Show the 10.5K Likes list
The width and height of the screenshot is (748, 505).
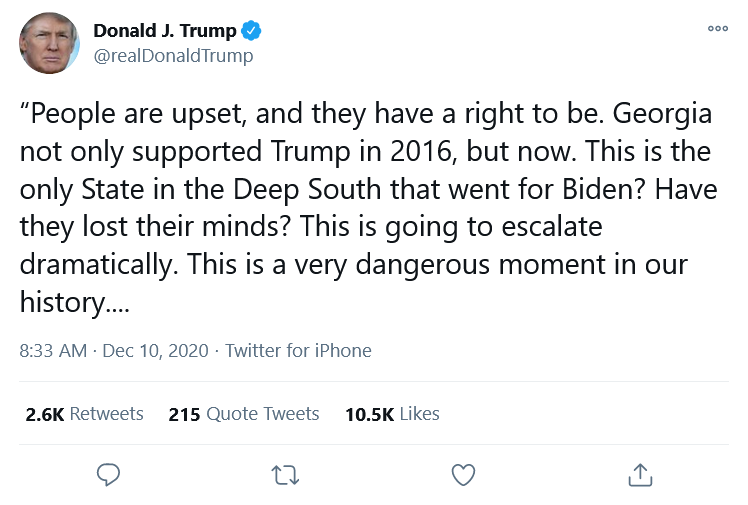point(392,414)
